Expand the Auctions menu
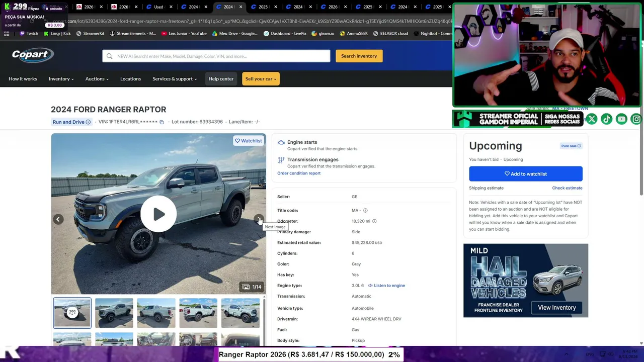The width and height of the screenshot is (644, 362). (97, 79)
